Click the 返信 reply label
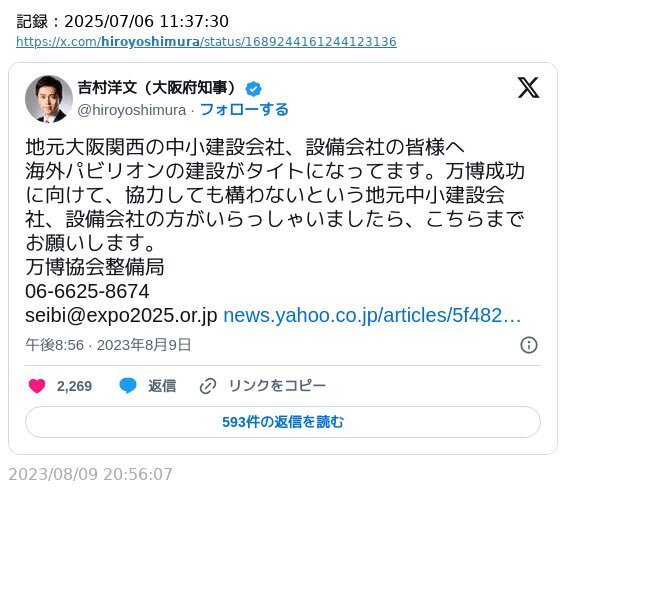This screenshot has width=660, height=603. (162, 386)
